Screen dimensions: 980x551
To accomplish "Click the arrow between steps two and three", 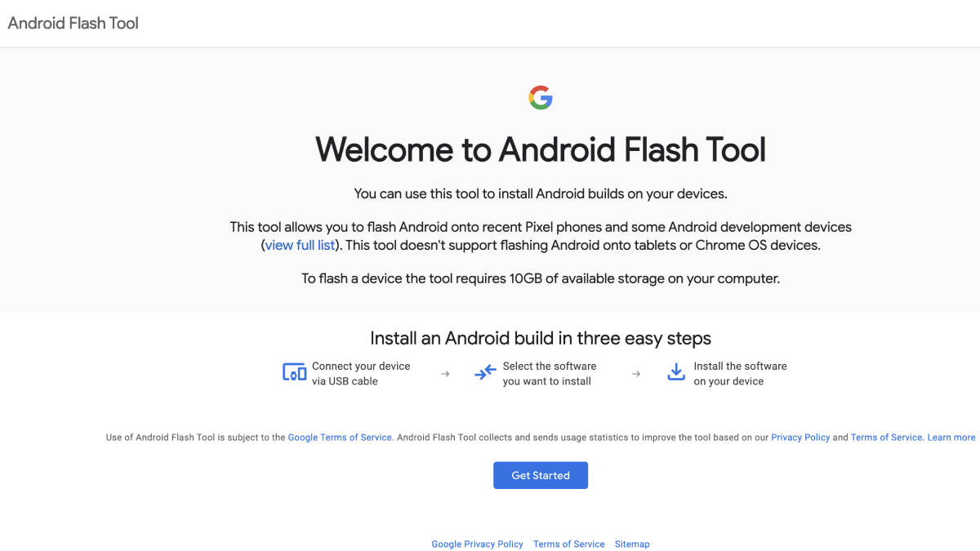I will (x=636, y=372).
